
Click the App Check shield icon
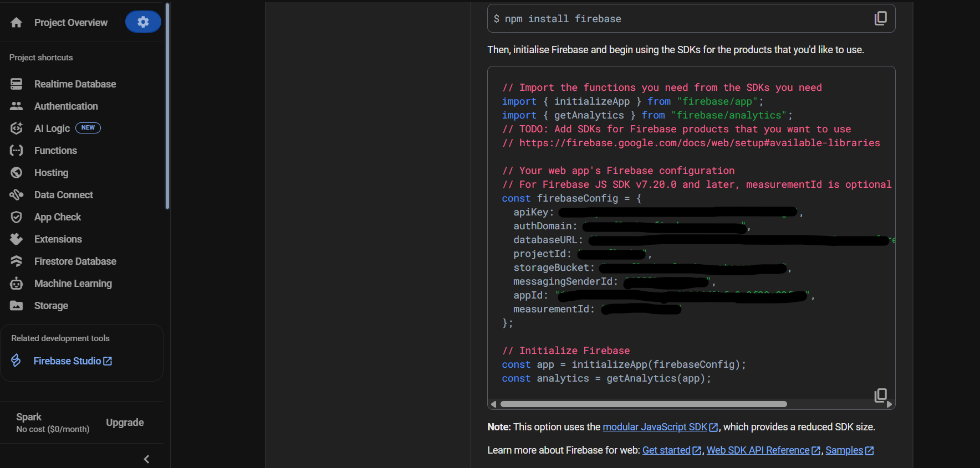coord(17,217)
